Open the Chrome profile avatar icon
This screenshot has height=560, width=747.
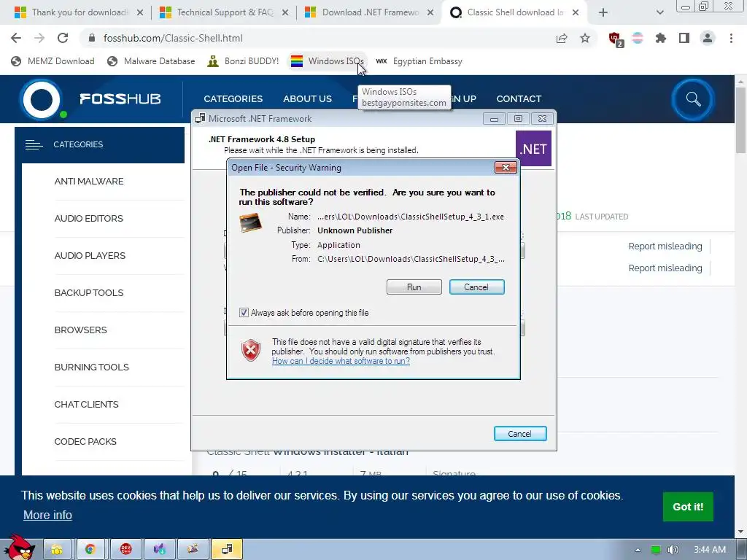708,38
